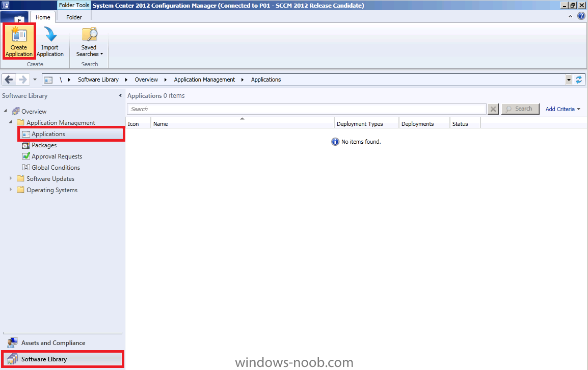Click Application Management in the breadcrumb
588x370 pixels.
(x=204, y=80)
